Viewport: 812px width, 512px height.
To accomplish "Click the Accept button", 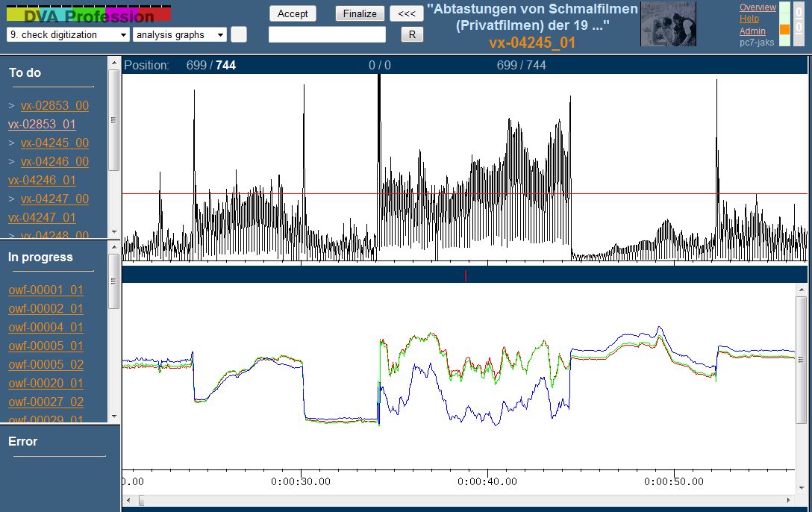I will tap(293, 13).
